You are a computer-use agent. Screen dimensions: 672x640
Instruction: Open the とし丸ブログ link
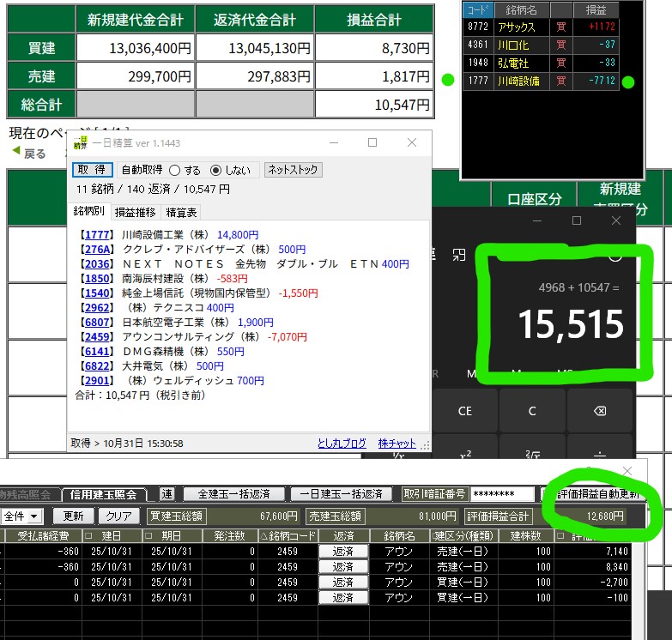[x=342, y=444]
